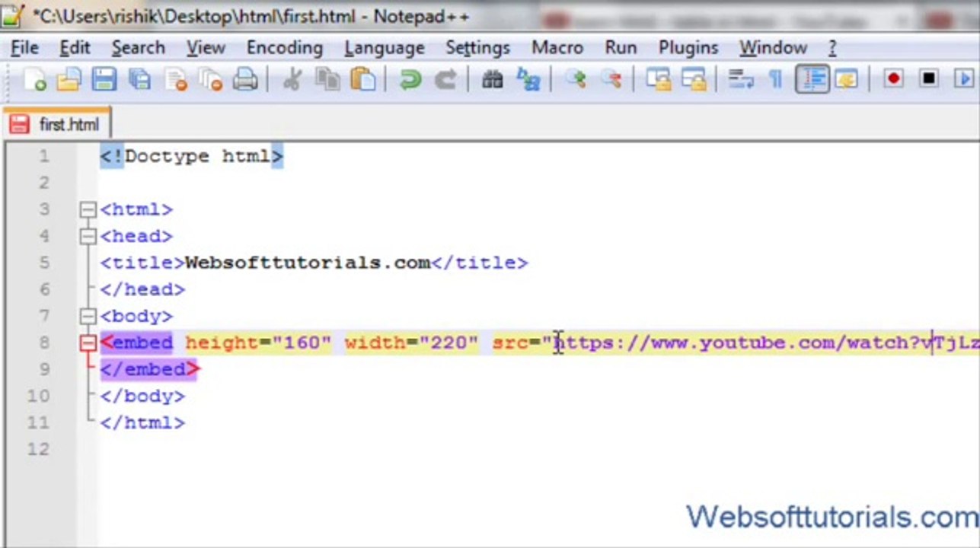Screen dimensions: 980x548
Task: Open Find with the binoculars icon
Action: point(493,79)
